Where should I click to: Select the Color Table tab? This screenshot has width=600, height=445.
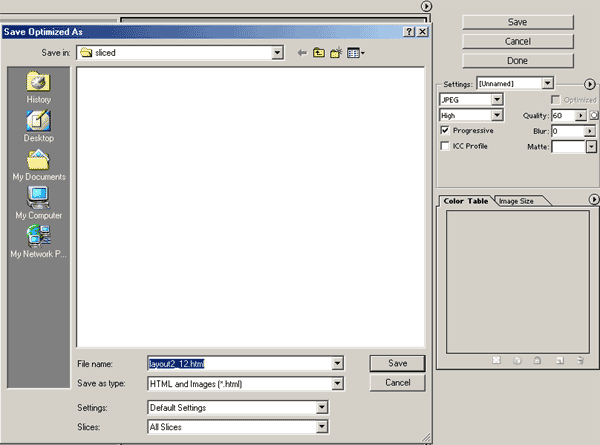[466, 201]
